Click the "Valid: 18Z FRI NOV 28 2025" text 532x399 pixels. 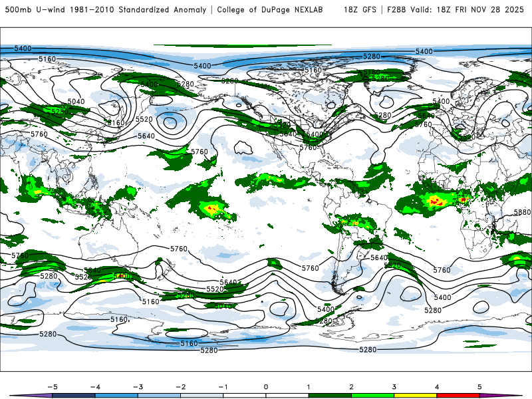[x=467, y=10]
